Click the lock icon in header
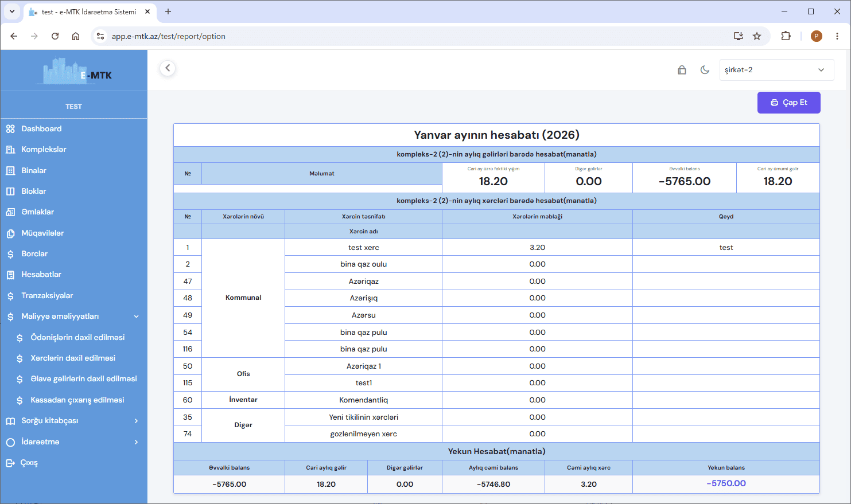Viewport: 851px width, 504px height. pyautogui.click(x=682, y=70)
